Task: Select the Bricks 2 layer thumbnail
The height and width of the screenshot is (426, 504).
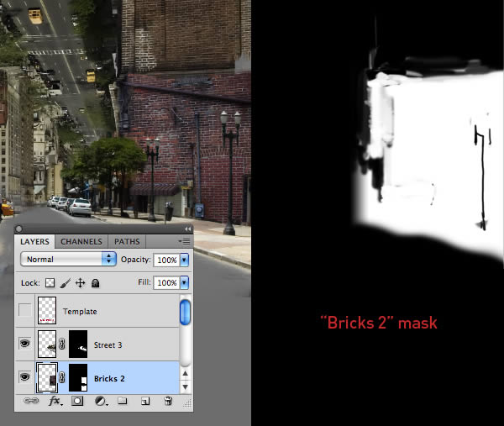Action: point(47,378)
